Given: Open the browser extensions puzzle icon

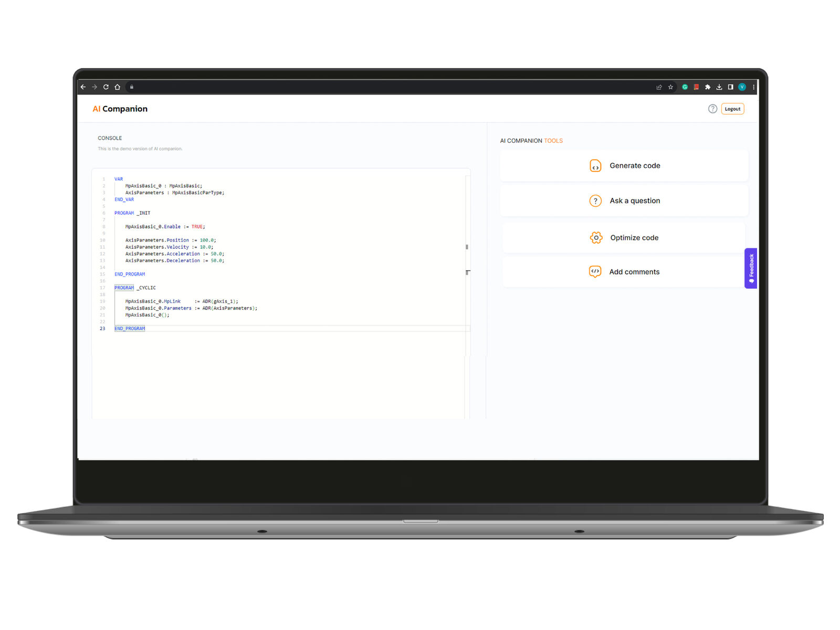Looking at the screenshot, I should [x=708, y=87].
